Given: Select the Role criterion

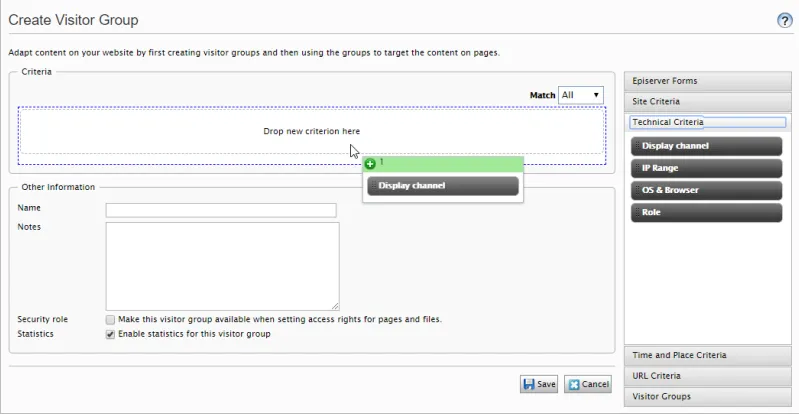Looking at the screenshot, I should tap(706, 213).
